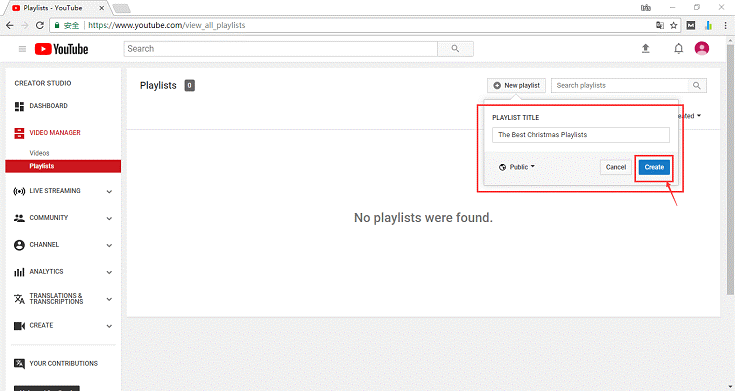Click the search playlists magnifier icon
This screenshot has width=735, height=391.
point(697,85)
